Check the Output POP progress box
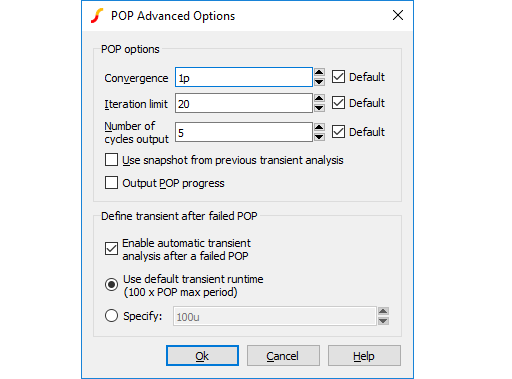The image size is (512, 379). tap(111, 183)
